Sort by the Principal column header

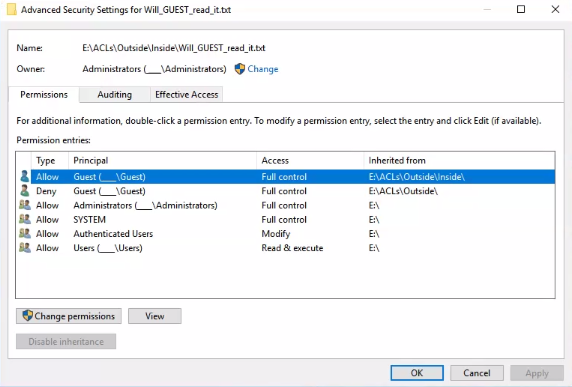tap(163, 160)
